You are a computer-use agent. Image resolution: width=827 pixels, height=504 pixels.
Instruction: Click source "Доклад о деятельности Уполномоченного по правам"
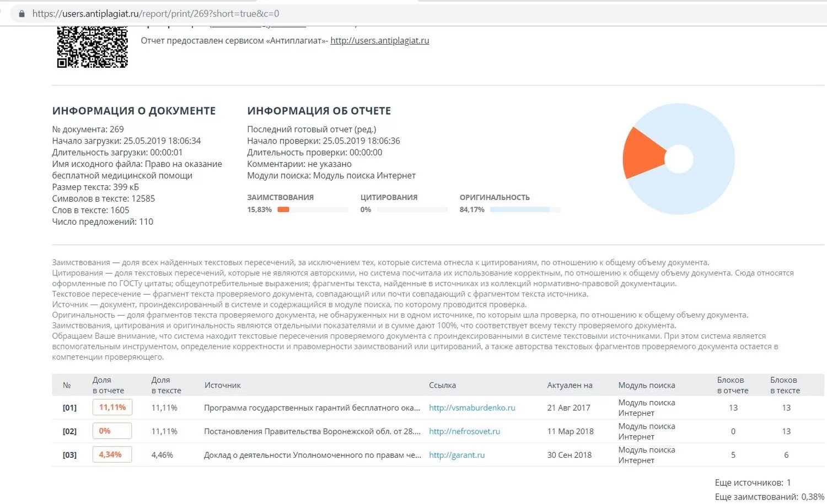coord(312,456)
